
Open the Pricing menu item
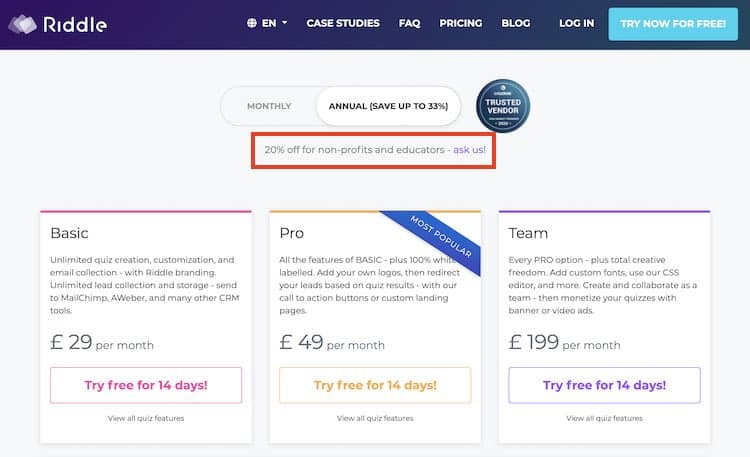tap(461, 23)
